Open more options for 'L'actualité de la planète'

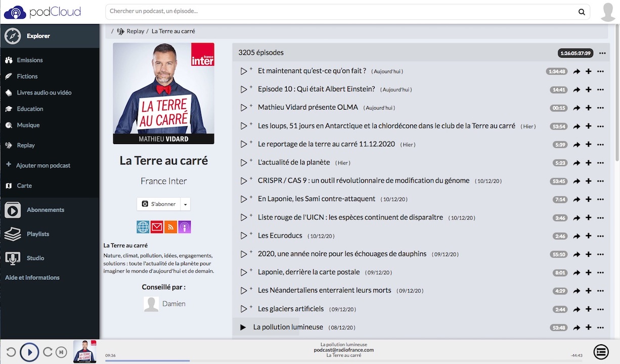pos(600,163)
